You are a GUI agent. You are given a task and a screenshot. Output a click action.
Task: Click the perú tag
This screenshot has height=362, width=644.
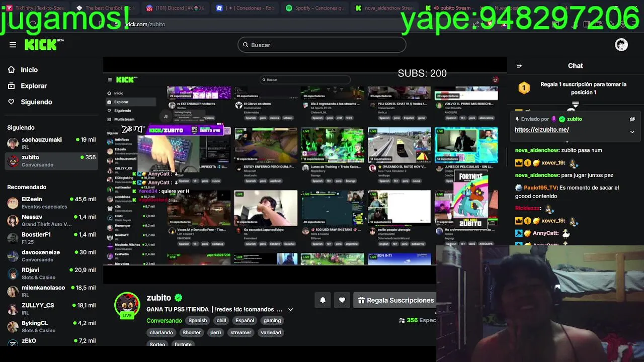tap(216, 333)
